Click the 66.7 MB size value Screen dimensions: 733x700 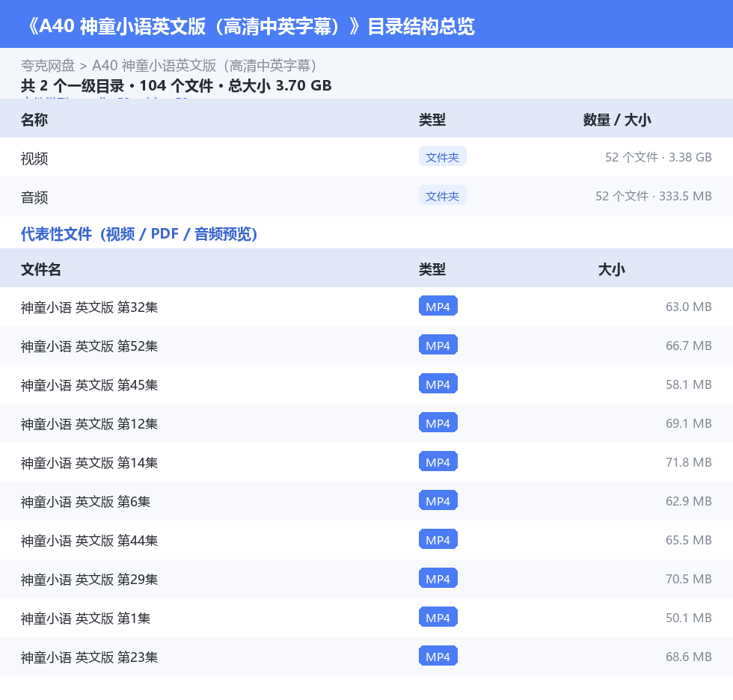point(689,346)
